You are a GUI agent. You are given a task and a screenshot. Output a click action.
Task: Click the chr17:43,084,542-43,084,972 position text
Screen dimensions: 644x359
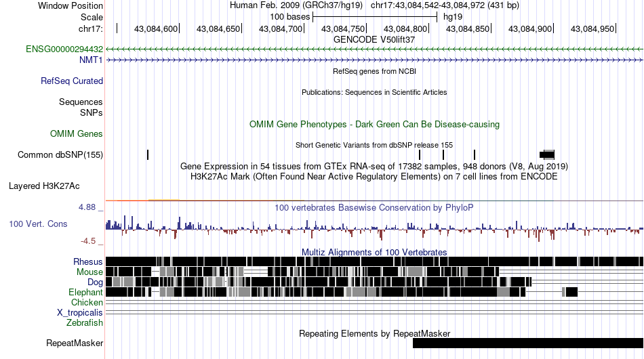point(445,5)
